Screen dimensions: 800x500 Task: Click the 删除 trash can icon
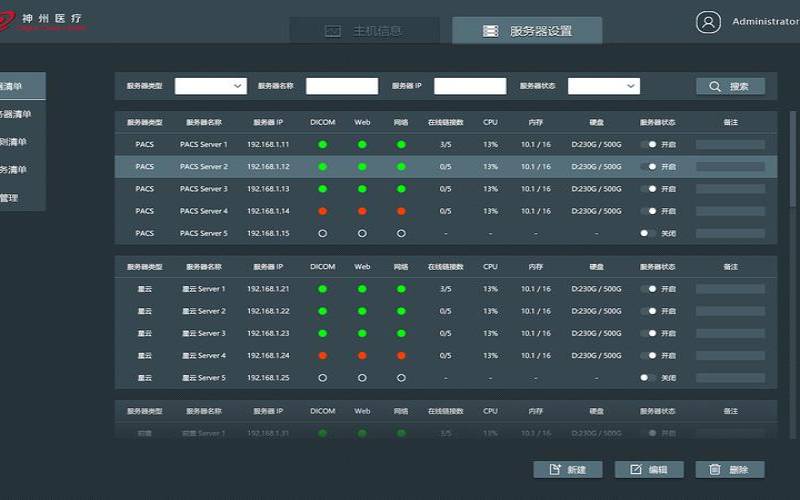tap(714, 470)
